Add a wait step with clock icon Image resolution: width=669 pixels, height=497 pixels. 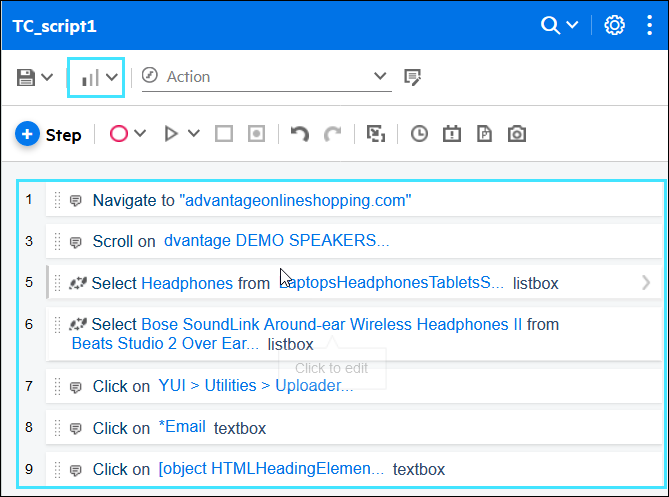point(419,134)
